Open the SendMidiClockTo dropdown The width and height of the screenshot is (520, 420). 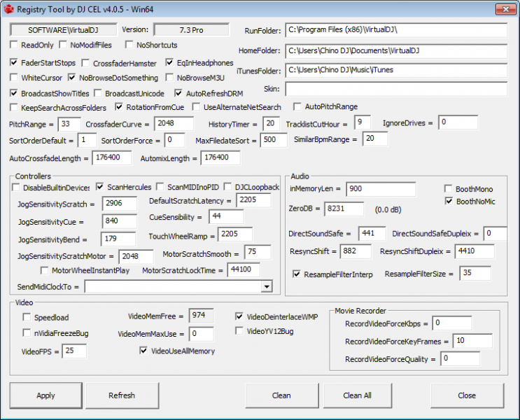click(267, 286)
